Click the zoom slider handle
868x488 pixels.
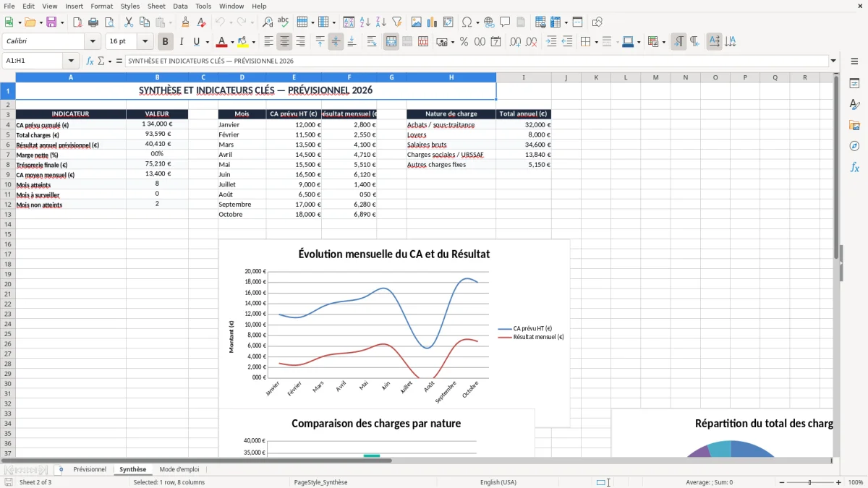(810, 482)
